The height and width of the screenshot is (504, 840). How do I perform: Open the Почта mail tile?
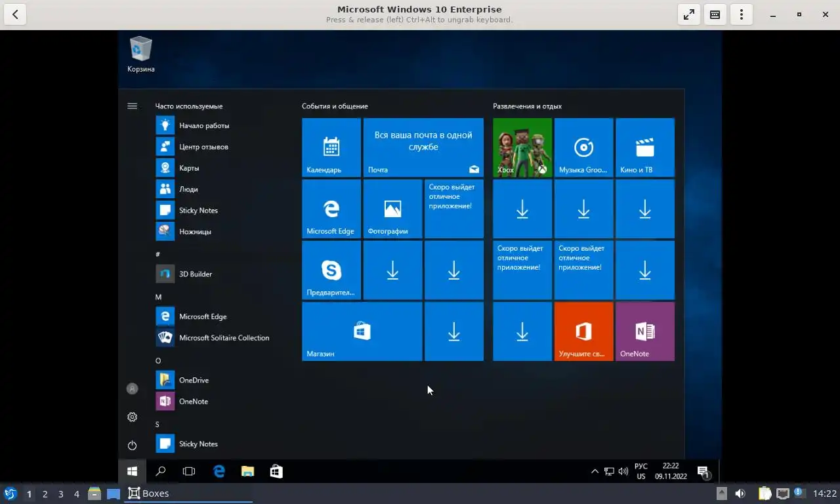click(x=423, y=148)
